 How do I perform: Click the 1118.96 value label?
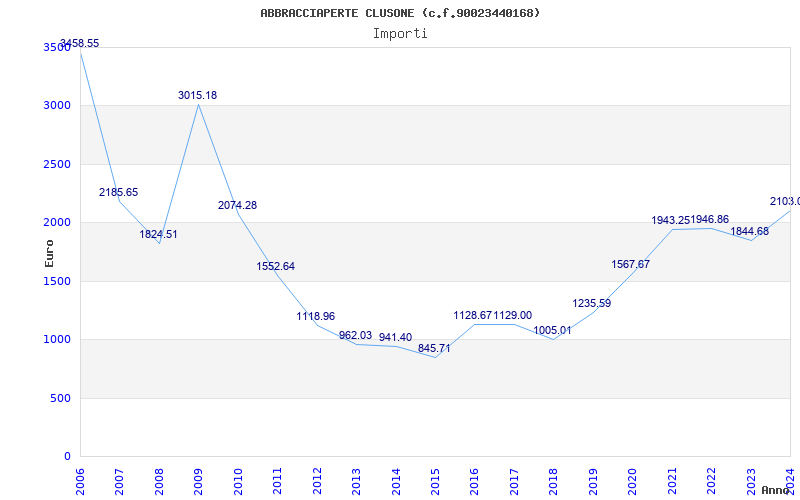pyautogui.click(x=316, y=316)
